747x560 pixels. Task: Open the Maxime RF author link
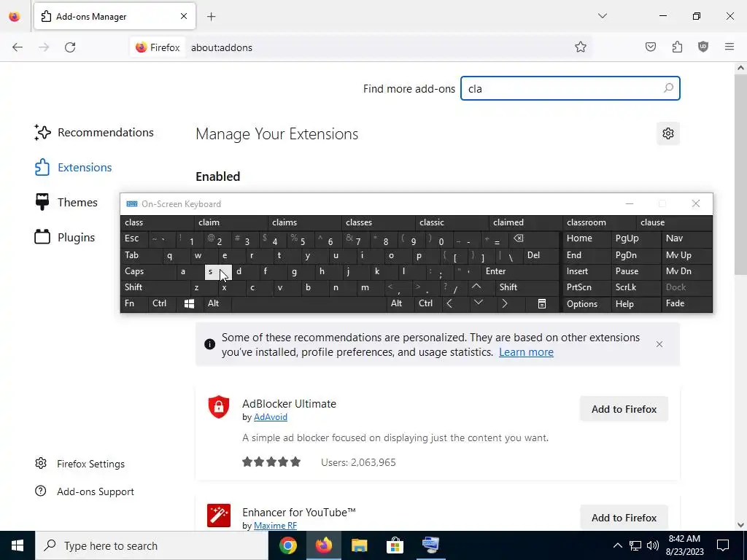(x=275, y=526)
